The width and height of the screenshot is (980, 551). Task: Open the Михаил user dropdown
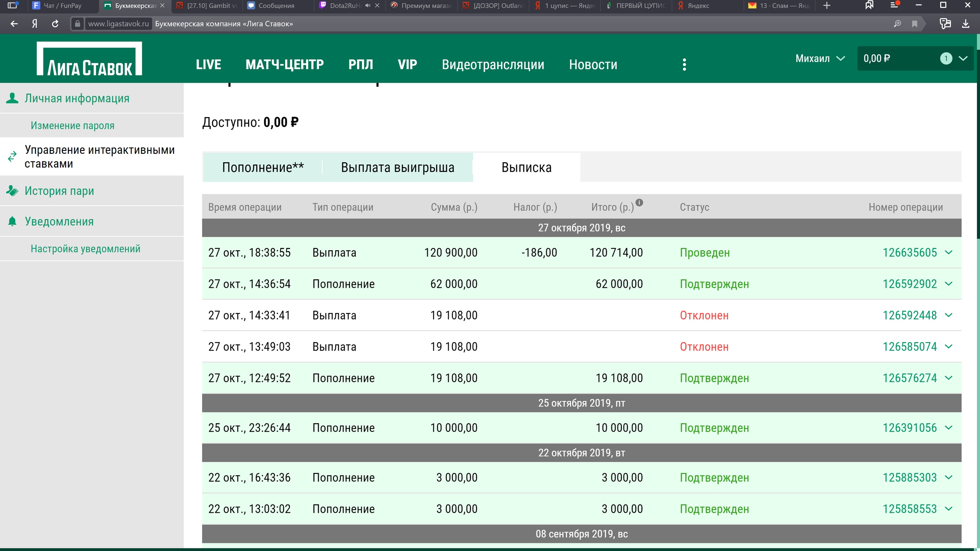click(820, 59)
